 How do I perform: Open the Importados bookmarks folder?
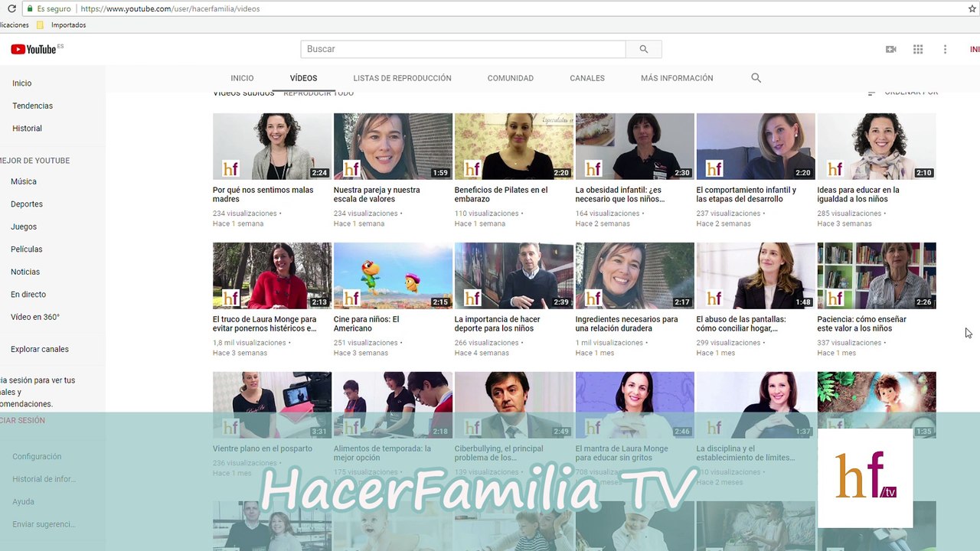(61, 24)
